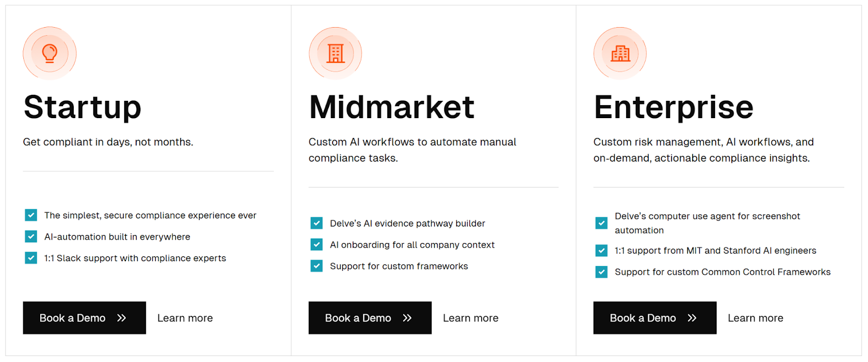Click Book a Demo under Startup plan
This screenshot has width=868, height=362.
coord(84,318)
